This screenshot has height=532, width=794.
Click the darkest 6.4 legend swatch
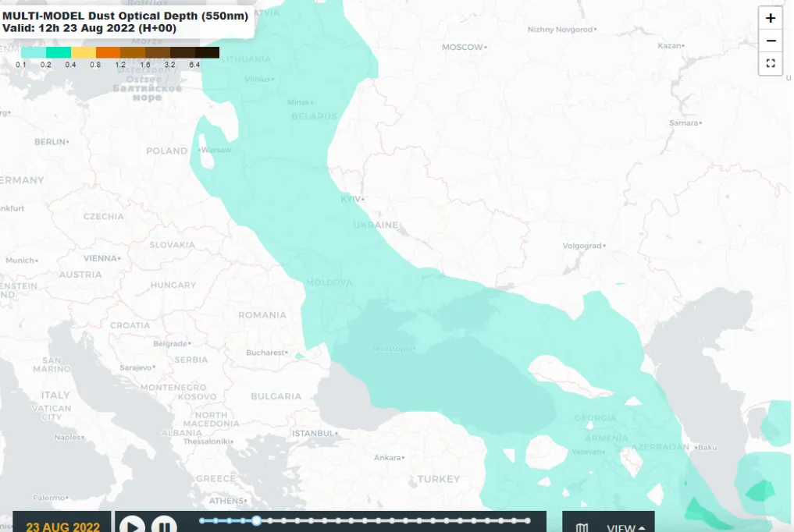click(x=207, y=52)
